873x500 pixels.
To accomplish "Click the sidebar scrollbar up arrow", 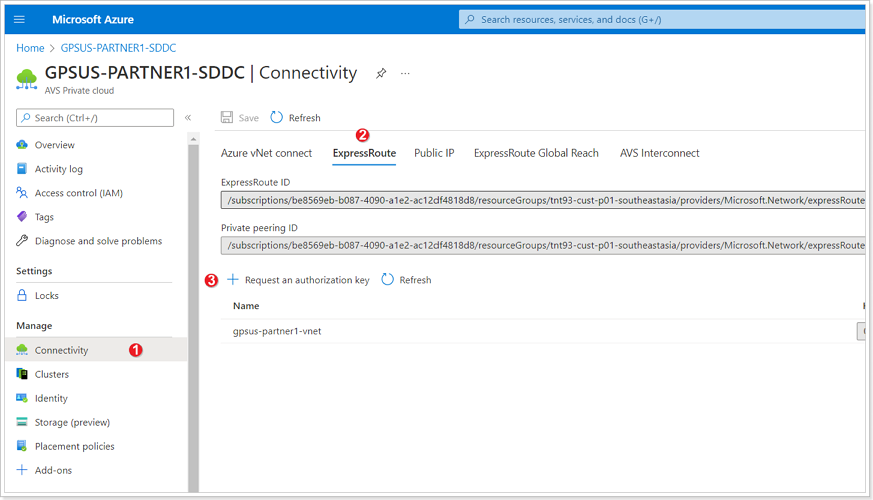I will [x=193, y=139].
